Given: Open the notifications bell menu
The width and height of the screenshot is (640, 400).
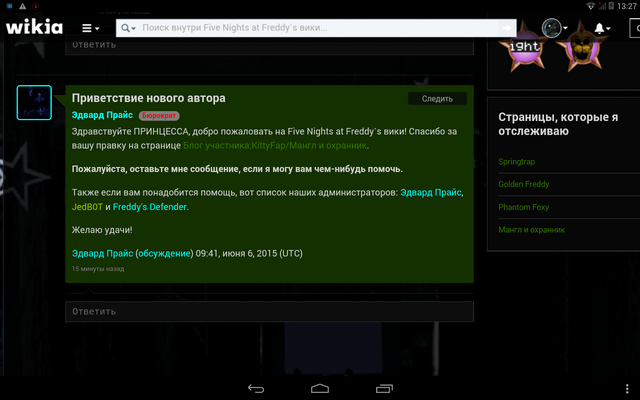Looking at the screenshot, I should click(x=602, y=28).
